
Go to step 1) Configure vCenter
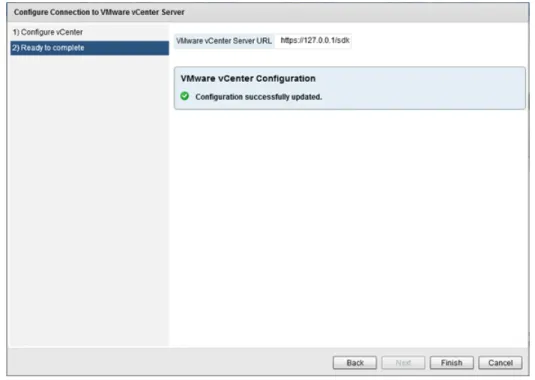48,32
